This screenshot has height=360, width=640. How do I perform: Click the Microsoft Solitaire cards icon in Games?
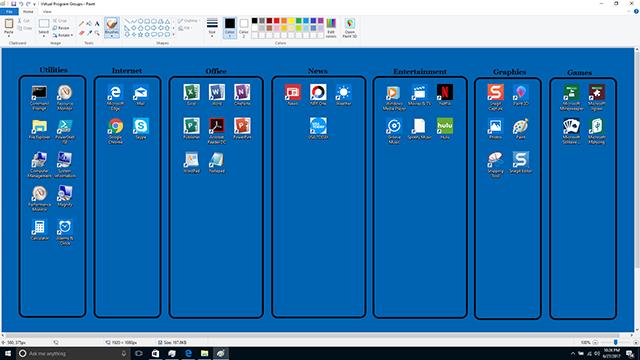point(571,126)
